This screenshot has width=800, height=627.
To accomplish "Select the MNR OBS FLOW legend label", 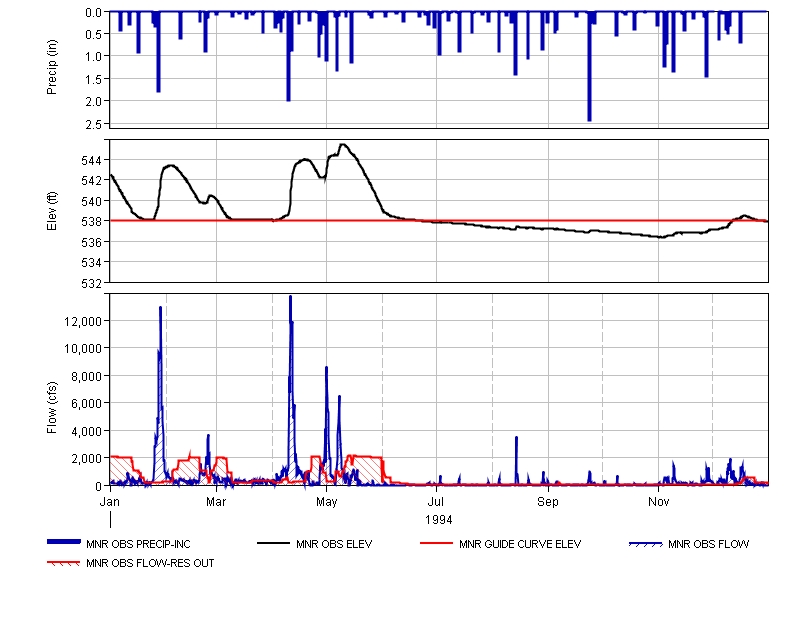I will 709,545.
